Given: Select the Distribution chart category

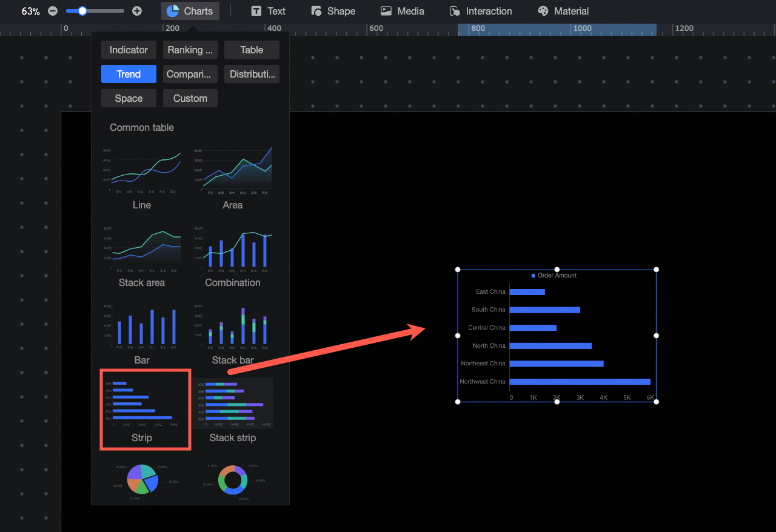Looking at the screenshot, I should coord(252,74).
